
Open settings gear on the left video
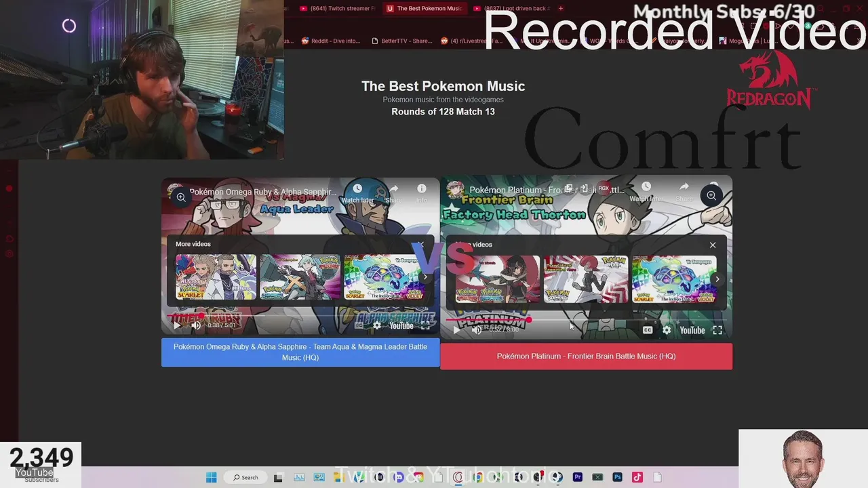pos(377,325)
